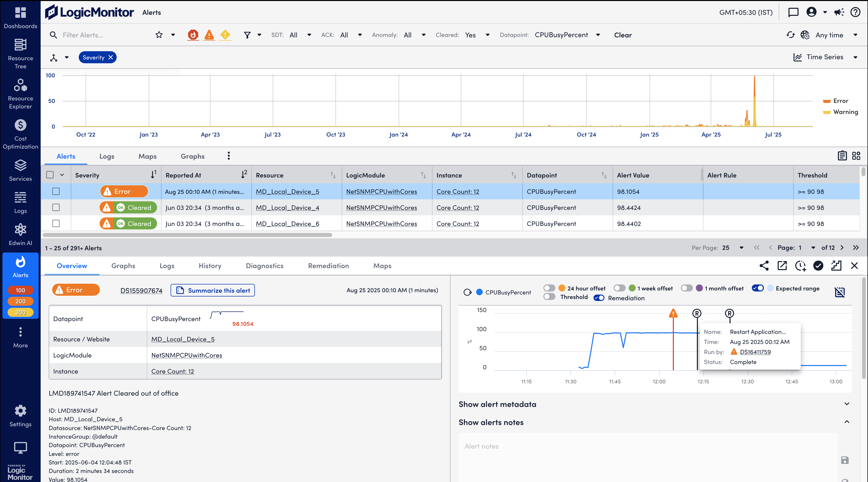Open the alert detail Graphs tab
The width and height of the screenshot is (868, 482).
tap(123, 266)
